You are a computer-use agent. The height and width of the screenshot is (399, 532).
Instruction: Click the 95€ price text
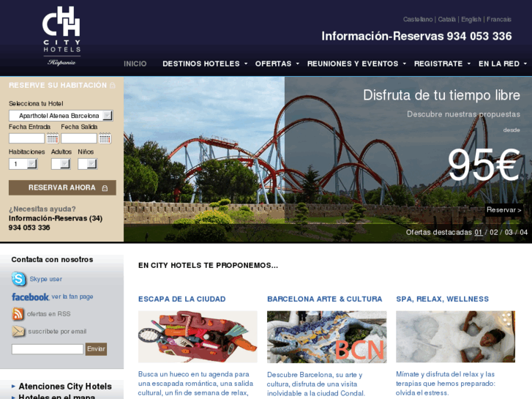[x=484, y=165]
